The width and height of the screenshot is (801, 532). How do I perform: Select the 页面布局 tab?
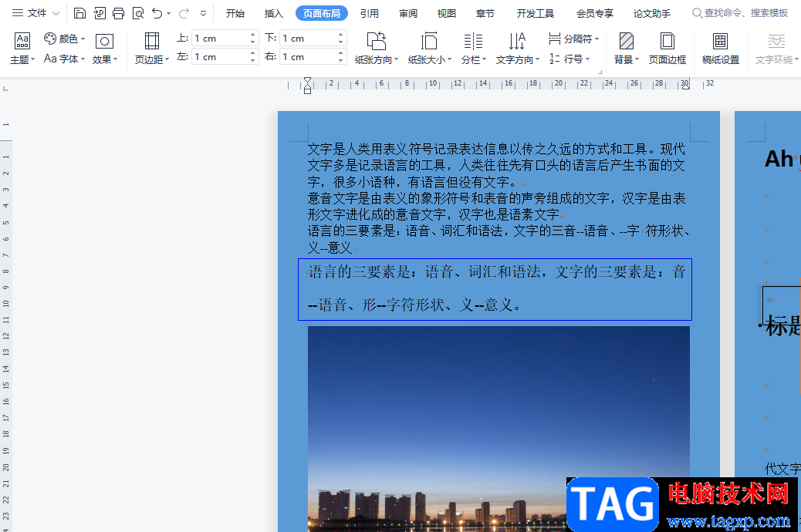pos(322,14)
